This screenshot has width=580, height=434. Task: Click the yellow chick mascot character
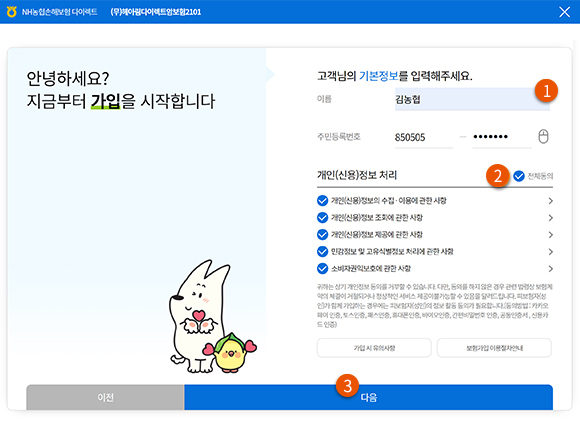230,353
